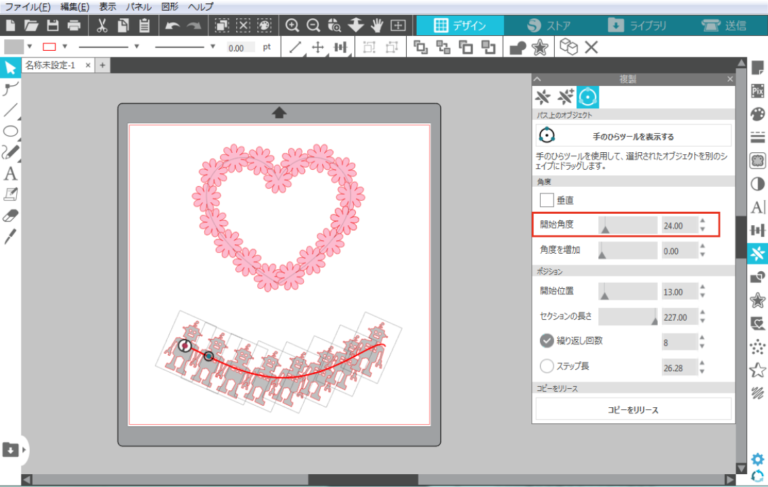The width and height of the screenshot is (768, 487).
Task: Copy selection icon in toolbar
Action: pos(123,25)
